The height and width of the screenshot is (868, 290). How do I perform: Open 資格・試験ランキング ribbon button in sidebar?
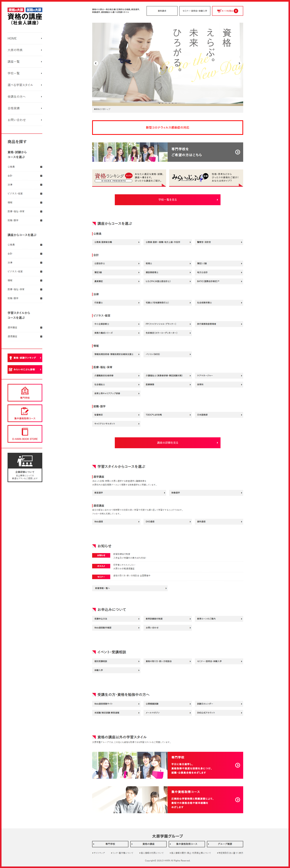pos(25,358)
